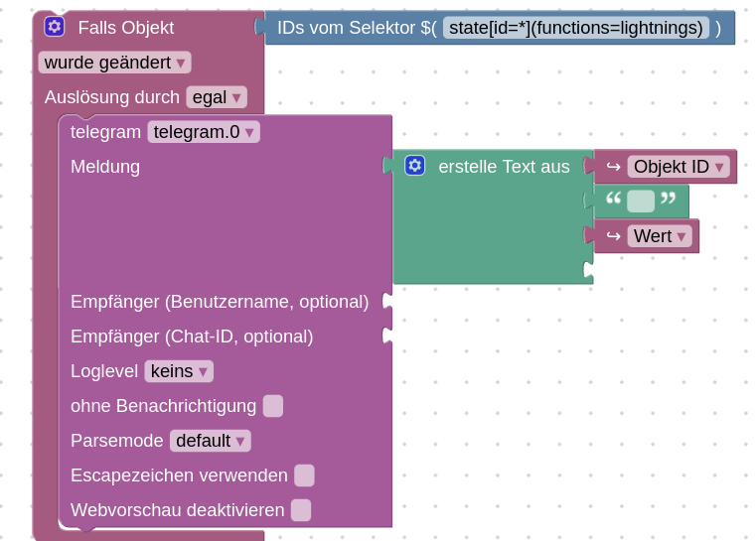Enable ohne Benachrichtigung checkbox
This screenshot has width=756, height=541.
[273, 405]
